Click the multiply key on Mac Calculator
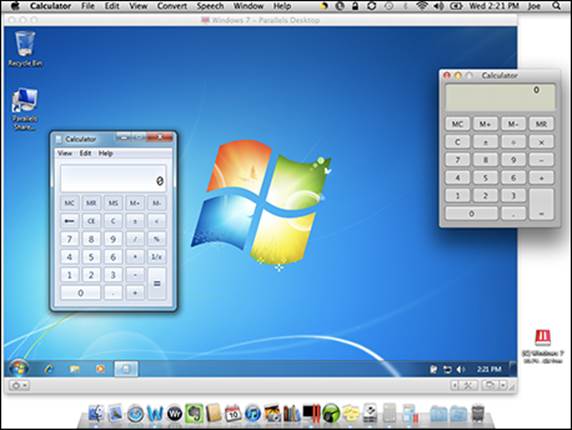572x430 pixels. [541, 142]
